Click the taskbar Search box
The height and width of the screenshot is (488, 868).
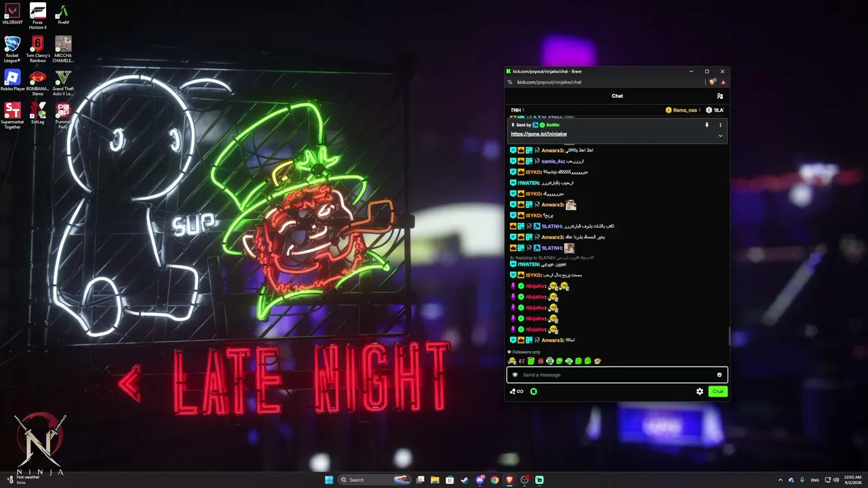tap(375, 480)
